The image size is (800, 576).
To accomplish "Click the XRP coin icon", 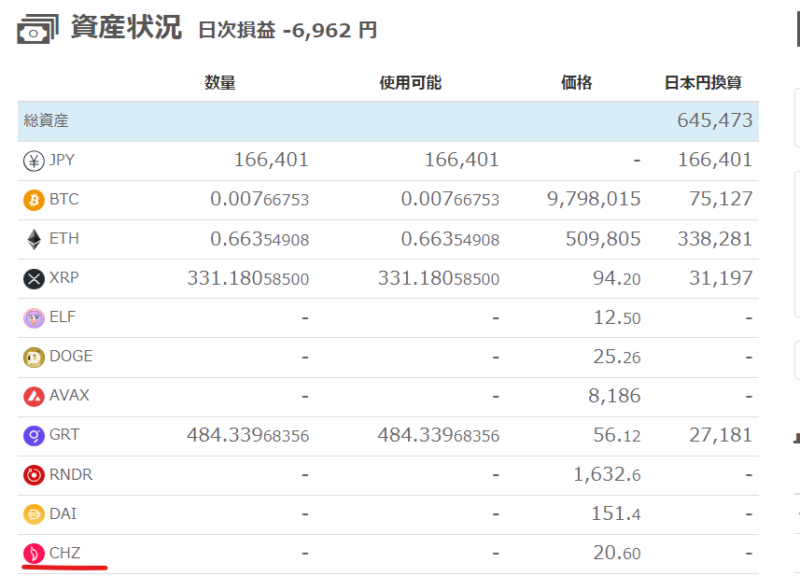I will [x=34, y=279].
